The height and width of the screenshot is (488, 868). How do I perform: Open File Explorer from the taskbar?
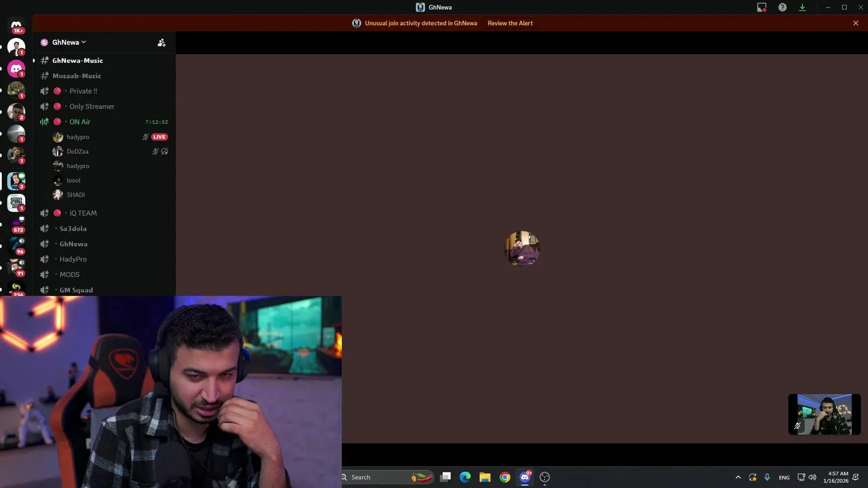(x=485, y=477)
